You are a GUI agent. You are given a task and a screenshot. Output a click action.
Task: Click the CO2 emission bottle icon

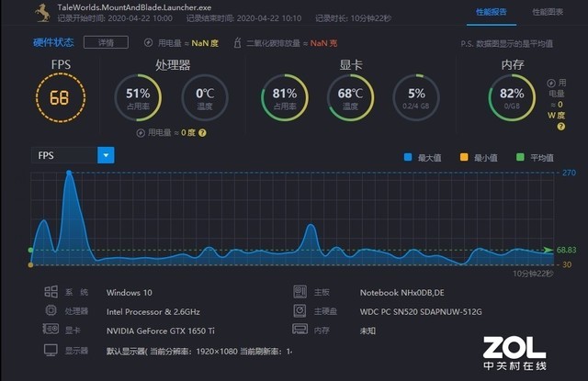point(237,43)
